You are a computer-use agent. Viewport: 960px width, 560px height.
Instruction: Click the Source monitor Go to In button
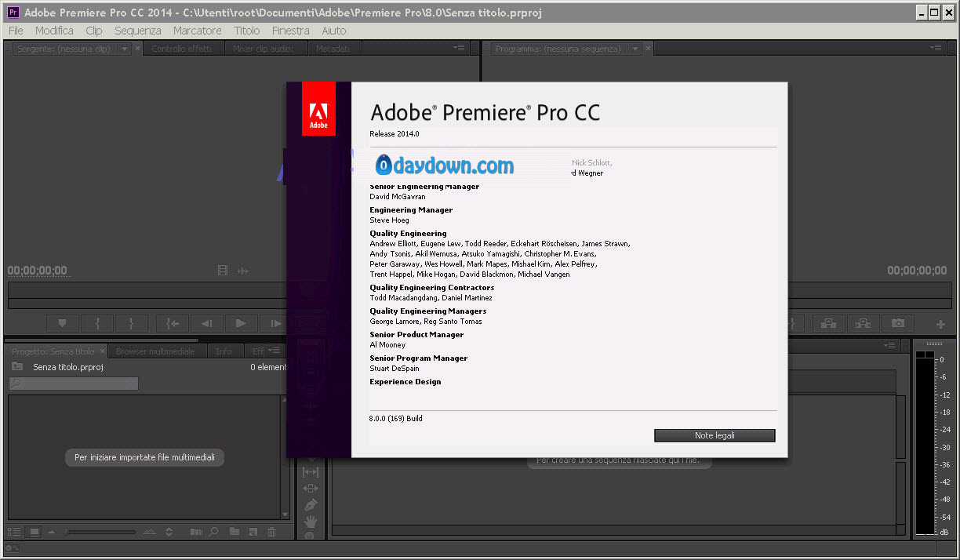(173, 323)
